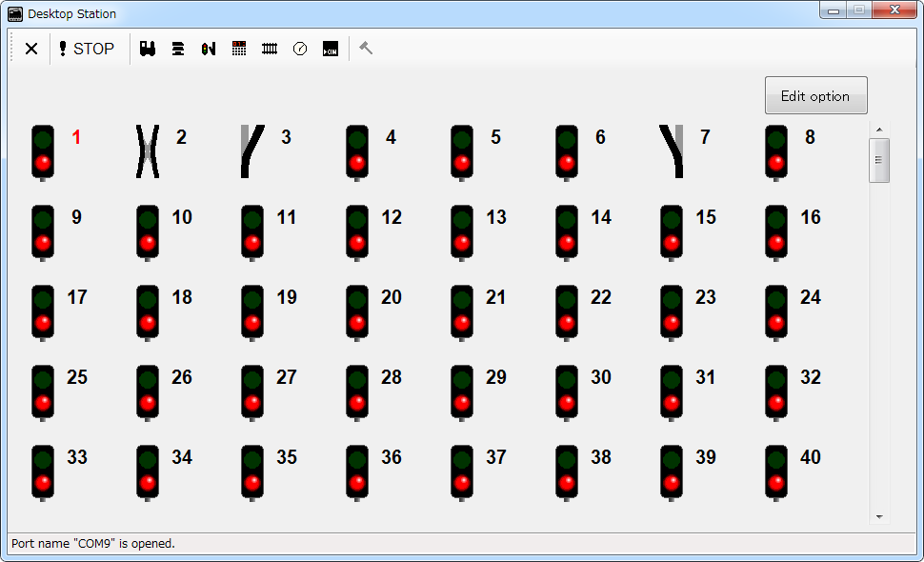This screenshot has height=562, width=924.
Task: Switch signal number 20
Action: point(357,312)
